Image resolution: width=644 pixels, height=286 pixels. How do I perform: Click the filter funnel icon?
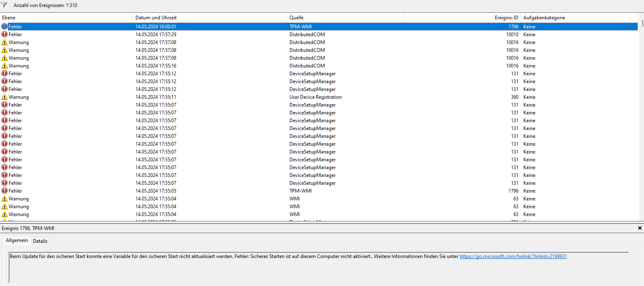(5, 5)
